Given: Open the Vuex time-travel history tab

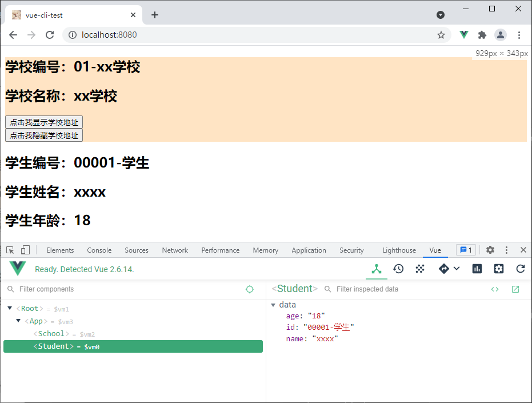Looking at the screenshot, I should 398,269.
